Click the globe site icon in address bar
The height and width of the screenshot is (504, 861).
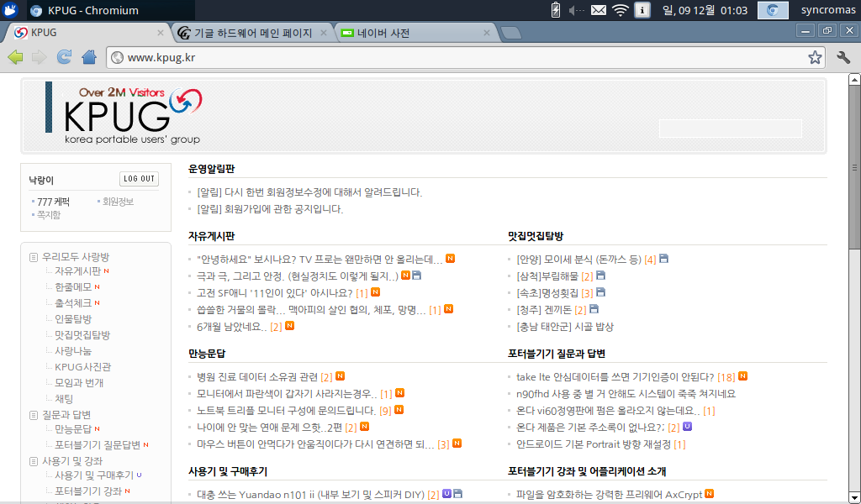click(x=117, y=57)
